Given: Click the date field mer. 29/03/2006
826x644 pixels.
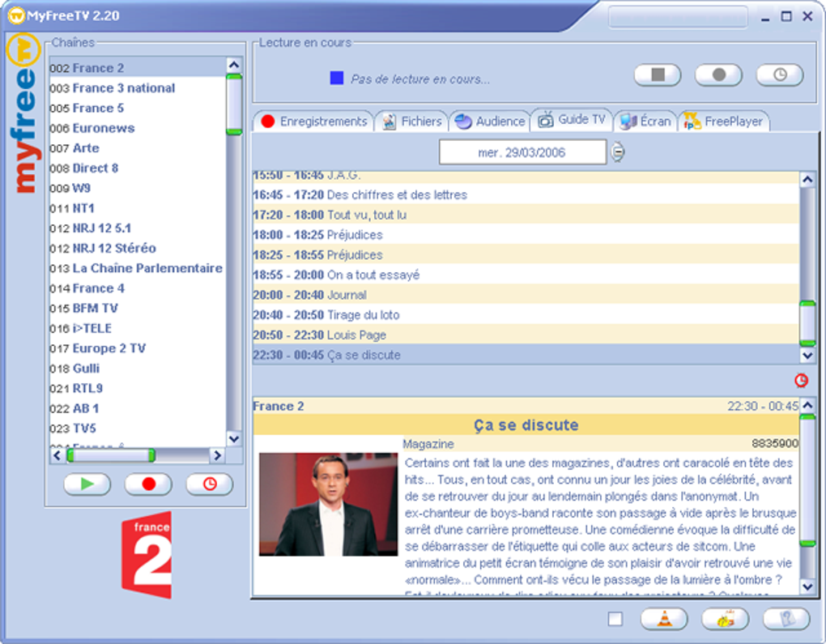Looking at the screenshot, I should click(522, 152).
